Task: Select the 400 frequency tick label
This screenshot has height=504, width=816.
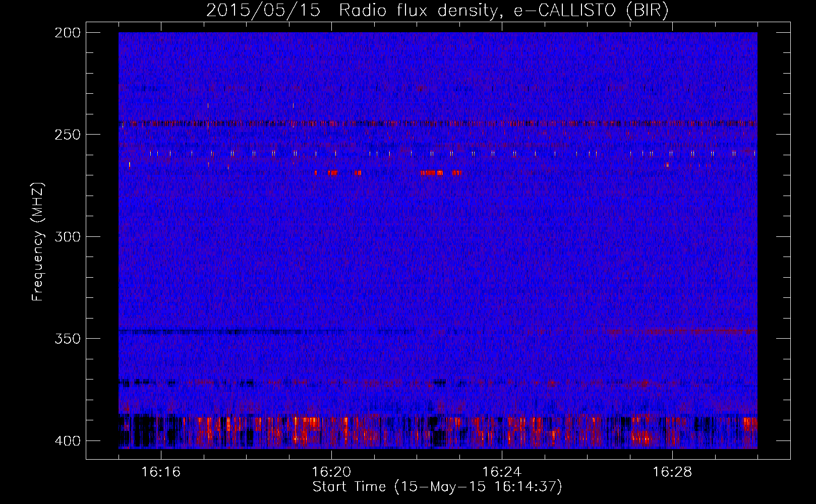Action: tap(68, 441)
